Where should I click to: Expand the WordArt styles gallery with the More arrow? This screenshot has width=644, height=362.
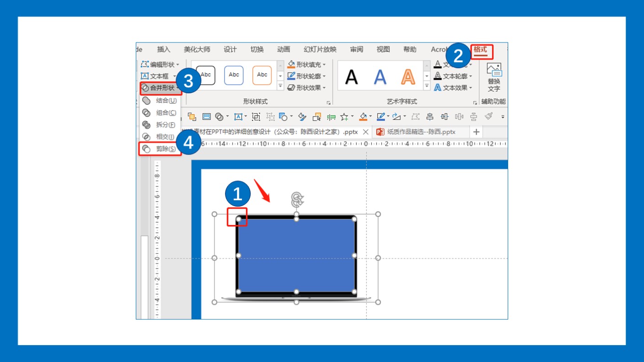coord(427,86)
